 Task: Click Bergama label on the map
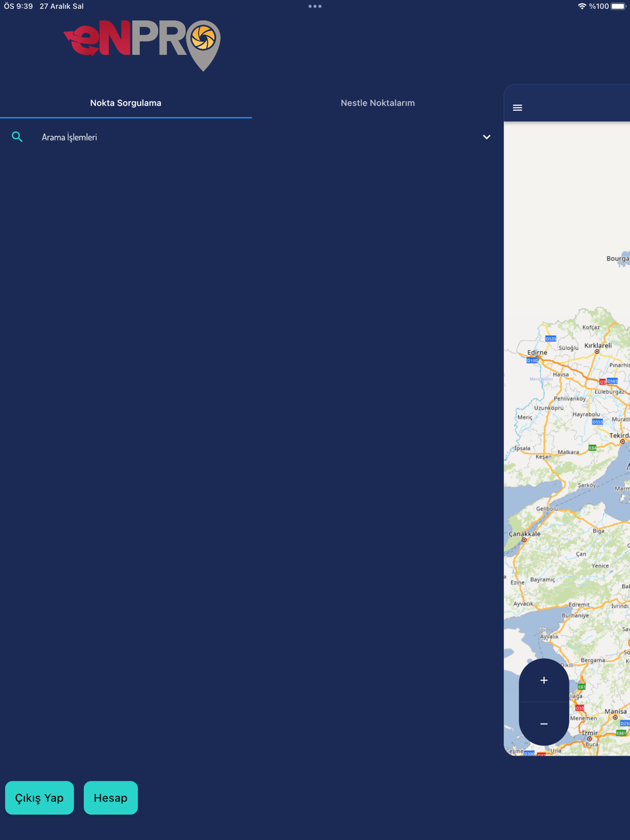(593, 660)
